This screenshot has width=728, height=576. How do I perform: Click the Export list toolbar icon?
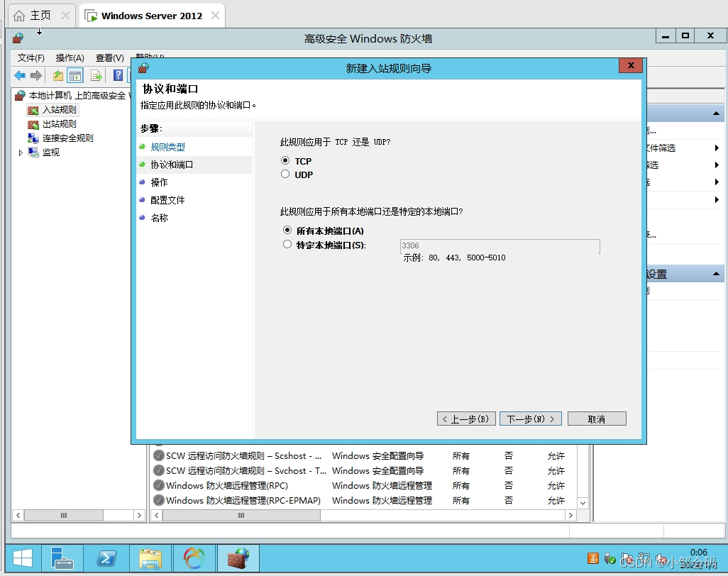pos(96,75)
